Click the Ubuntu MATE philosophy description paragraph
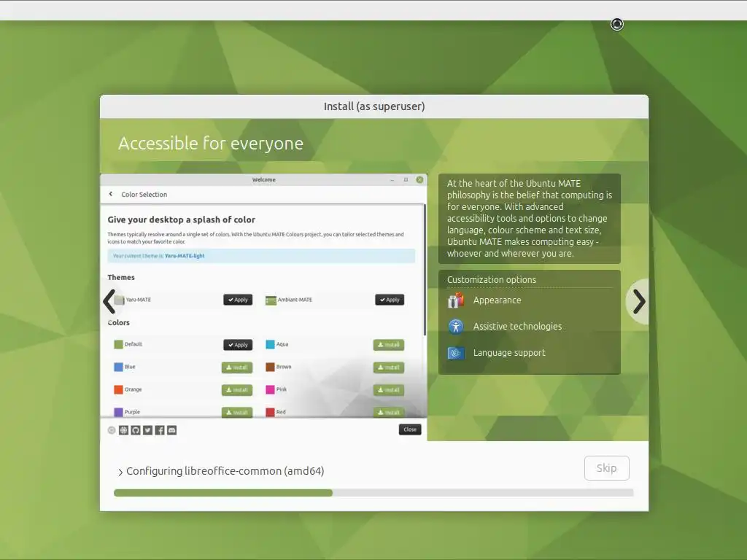Image resolution: width=747 pixels, height=560 pixels. (x=530, y=219)
